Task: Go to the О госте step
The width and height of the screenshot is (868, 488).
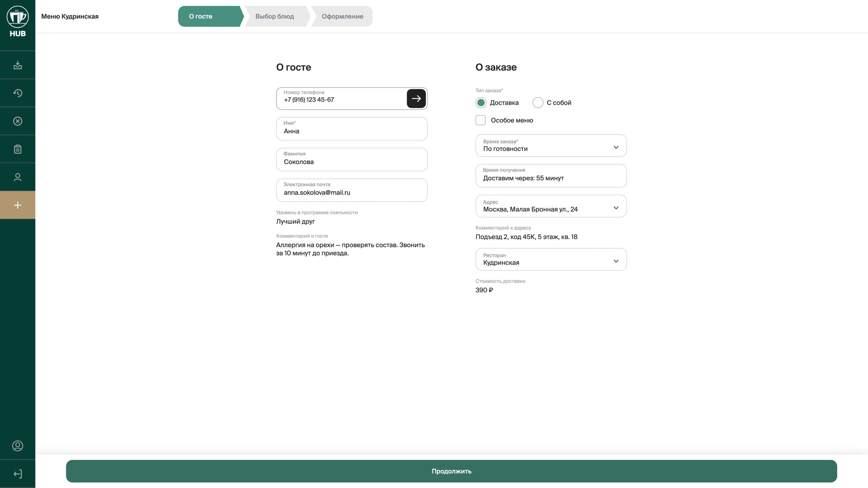Action: [211, 16]
